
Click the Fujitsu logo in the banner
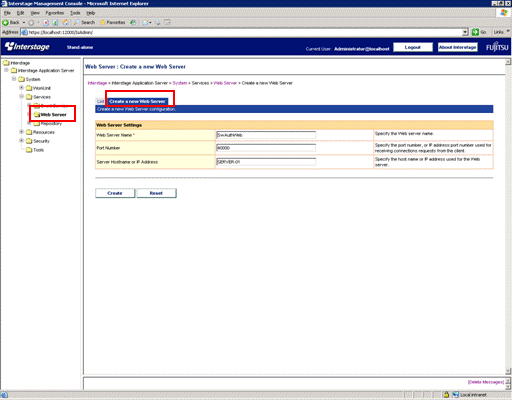tap(497, 47)
